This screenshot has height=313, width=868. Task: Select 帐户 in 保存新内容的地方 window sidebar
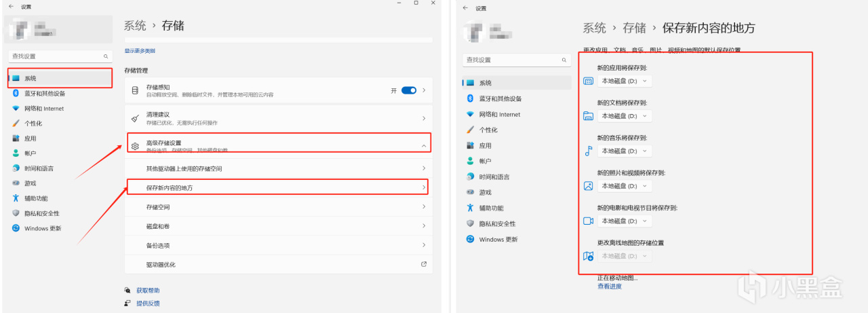pyautogui.click(x=517, y=161)
